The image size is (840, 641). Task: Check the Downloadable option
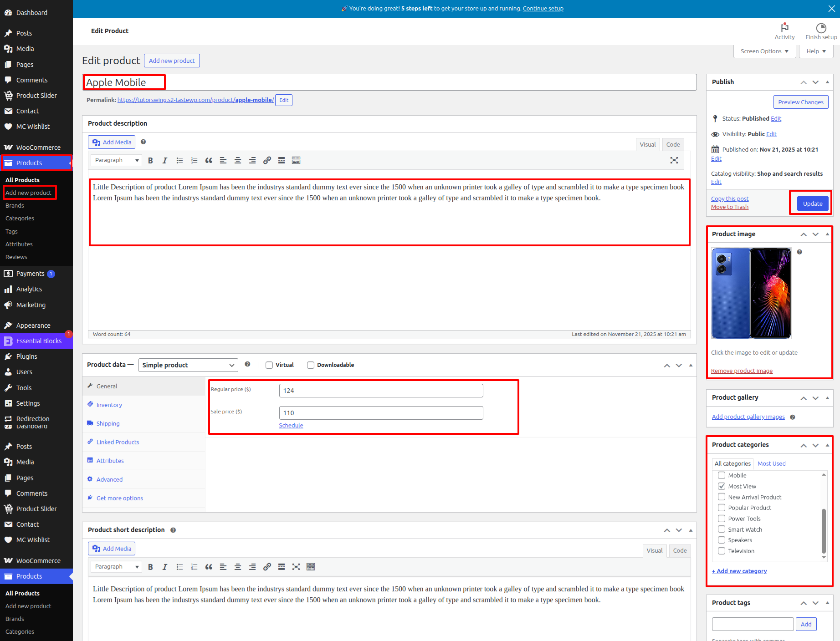click(x=311, y=365)
